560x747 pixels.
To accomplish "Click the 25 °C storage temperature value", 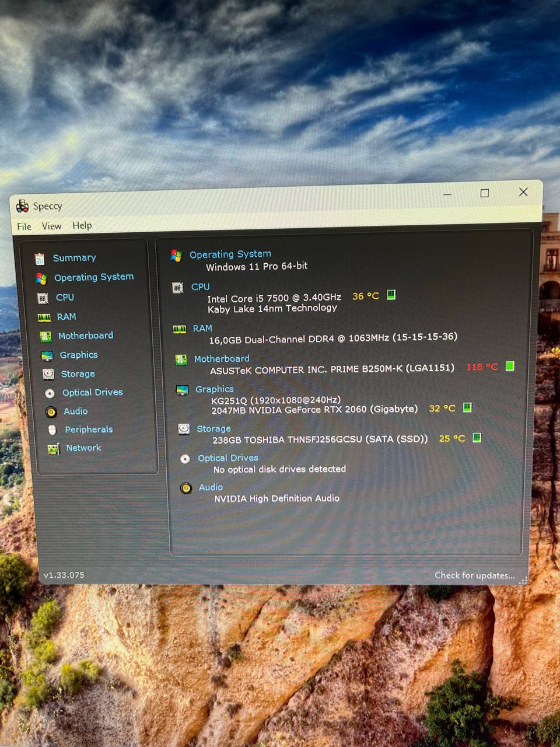I will coord(452,438).
